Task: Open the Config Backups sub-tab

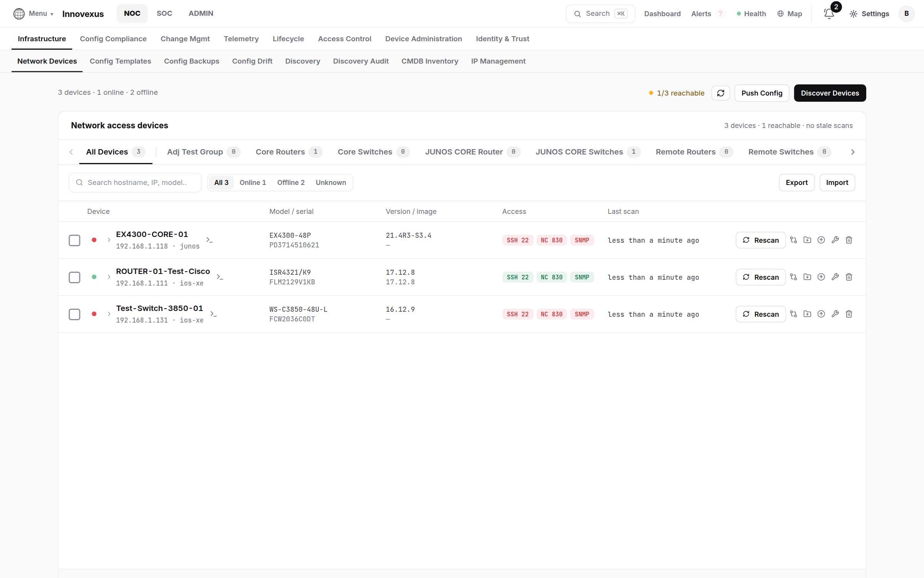Action: 191,61
